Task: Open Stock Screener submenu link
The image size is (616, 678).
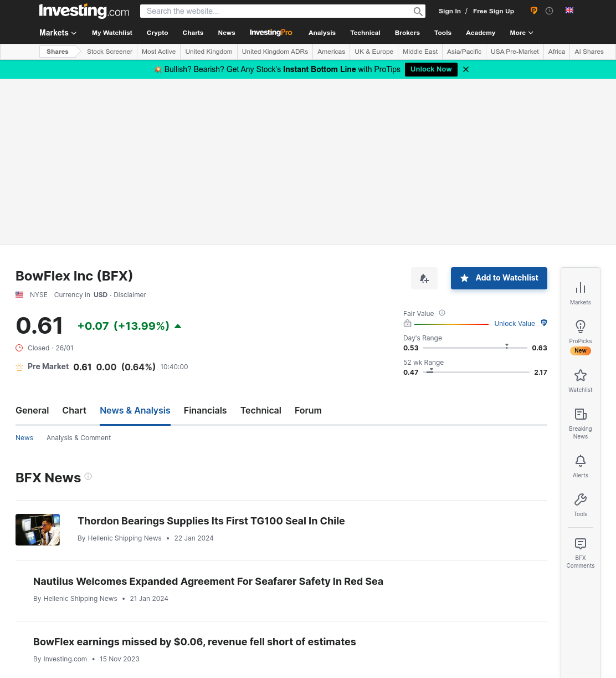Action: click(110, 52)
